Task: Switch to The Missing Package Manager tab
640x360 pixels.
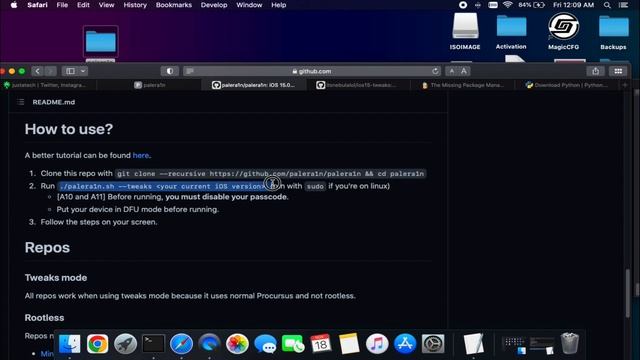Action: point(462,85)
